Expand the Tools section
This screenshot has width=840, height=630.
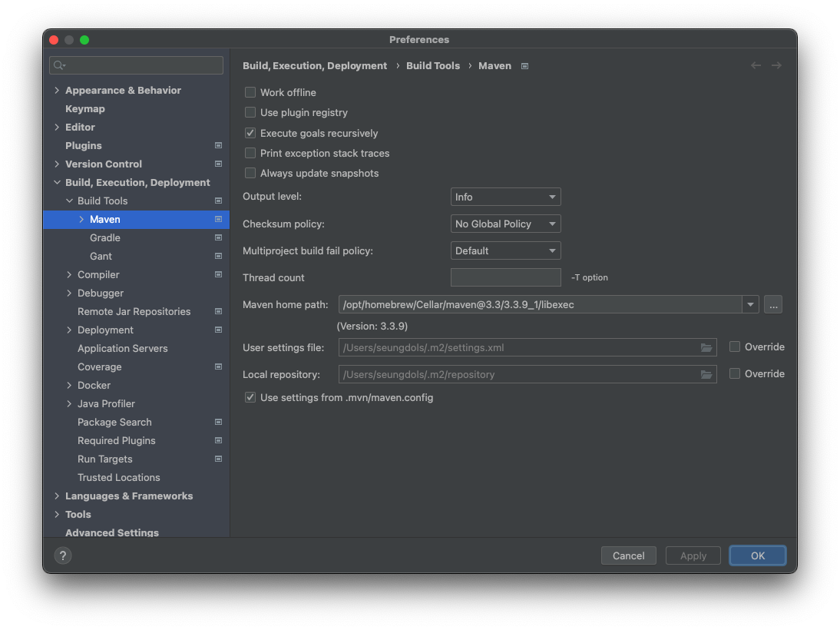57,514
